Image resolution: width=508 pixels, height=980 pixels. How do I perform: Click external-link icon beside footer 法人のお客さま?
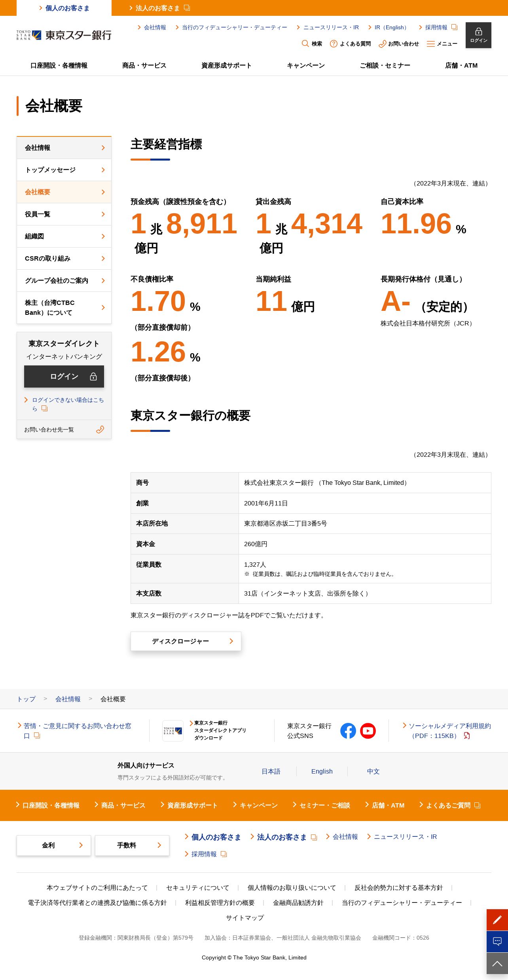click(x=314, y=837)
